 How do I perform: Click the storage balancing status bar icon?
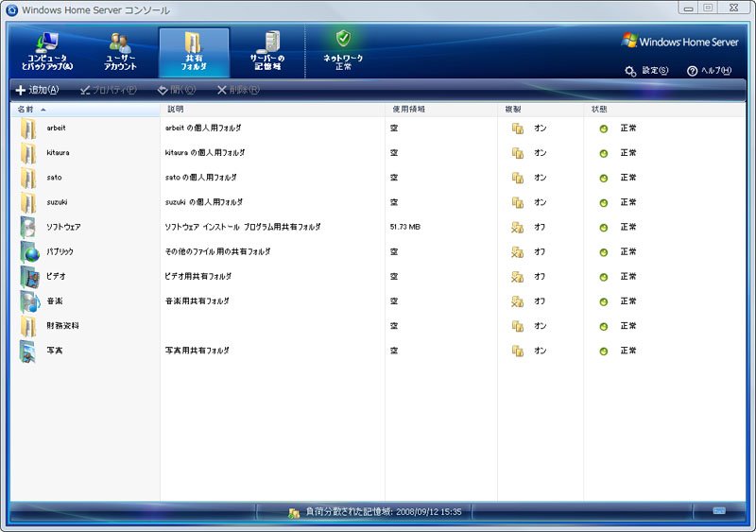pyautogui.click(x=294, y=513)
